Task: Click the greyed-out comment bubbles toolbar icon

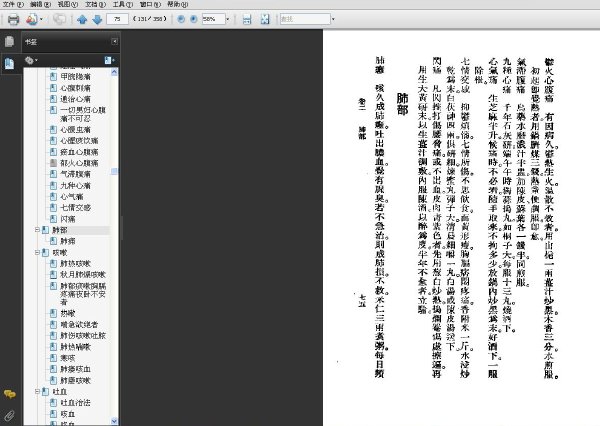Action: (x=59, y=19)
